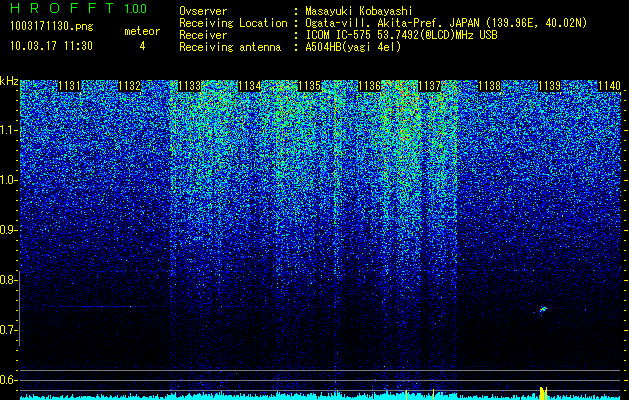629x400 pixels.
Task: Click the 'meteor' count label
Action: pos(142,31)
